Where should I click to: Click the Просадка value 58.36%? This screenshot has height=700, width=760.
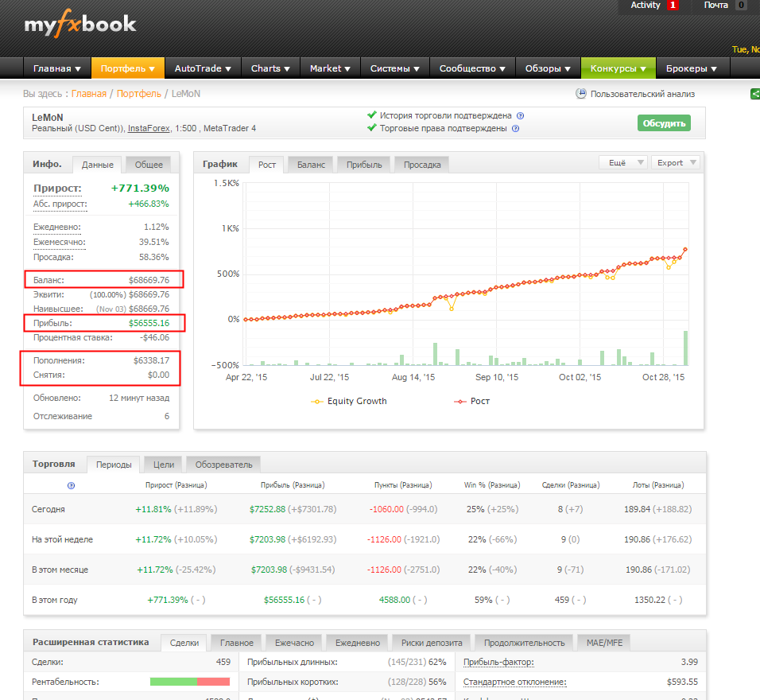pyautogui.click(x=154, y=257)
